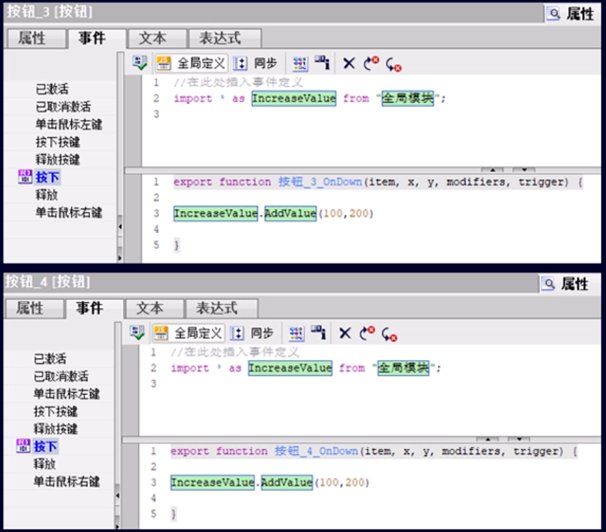
Task: Expand global definition pane down arrow in 按钮_3
Action: click(524, 170)
